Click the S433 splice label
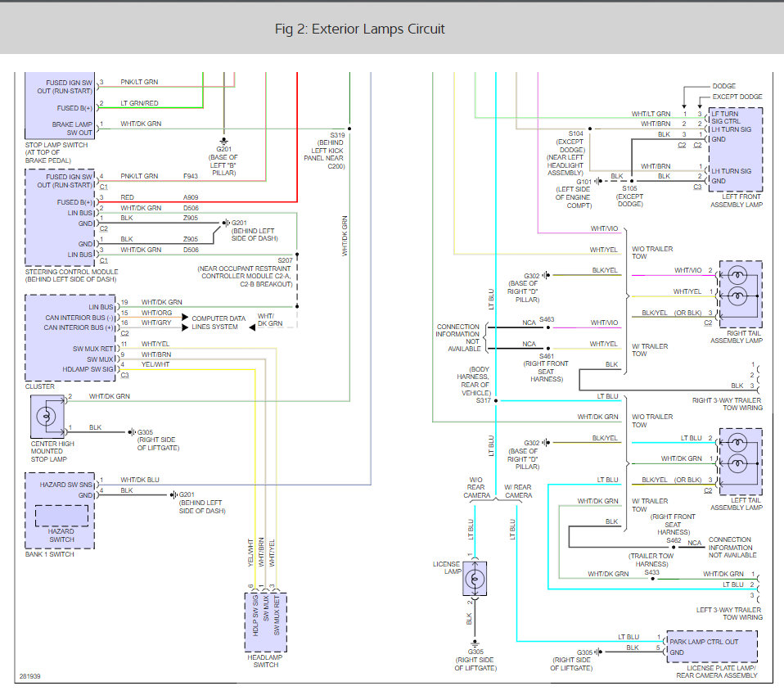This screenshot has height=695, width=784. (652, 572)
